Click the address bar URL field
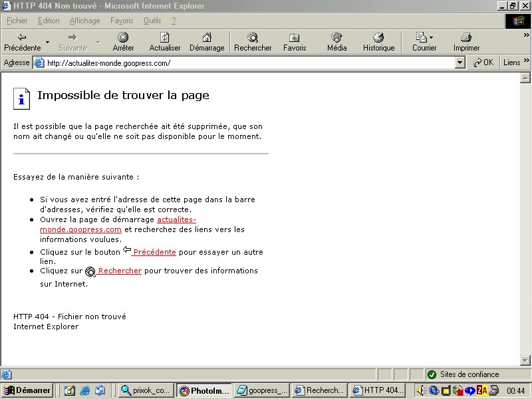The image size is (532, 399). click(x=250, y=63)
